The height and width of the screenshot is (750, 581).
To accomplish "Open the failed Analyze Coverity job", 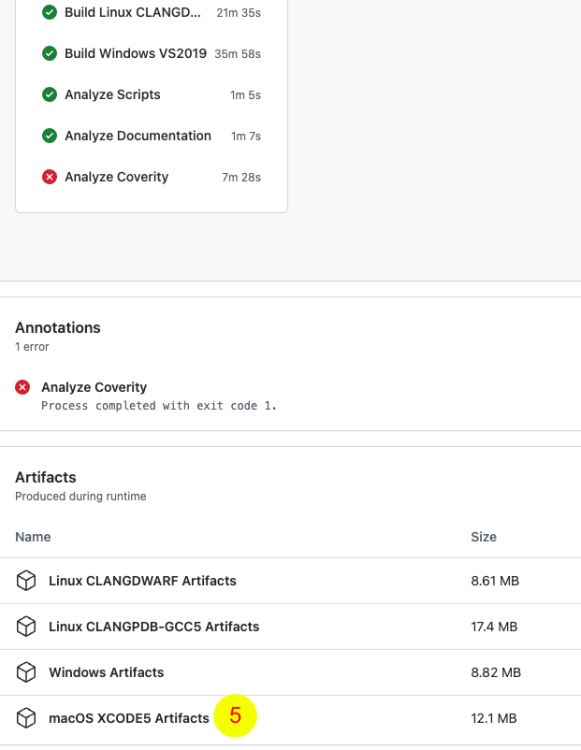I will coord(116,177).
